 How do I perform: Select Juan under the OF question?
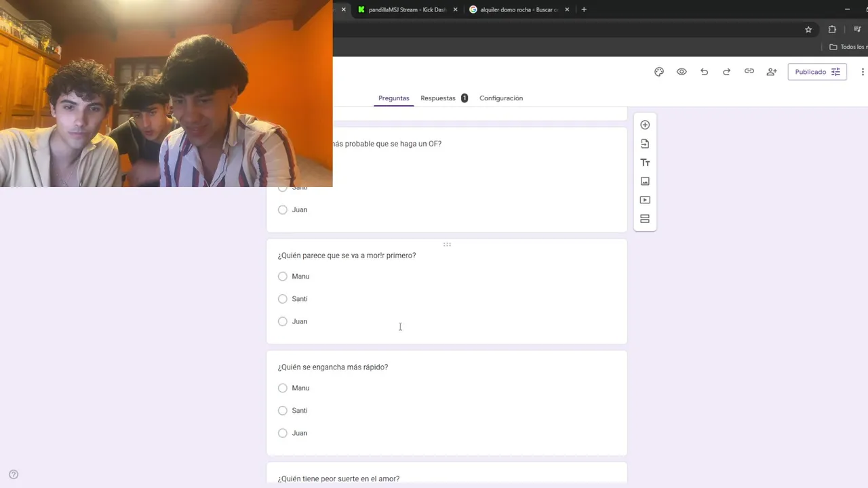[283, 210]
